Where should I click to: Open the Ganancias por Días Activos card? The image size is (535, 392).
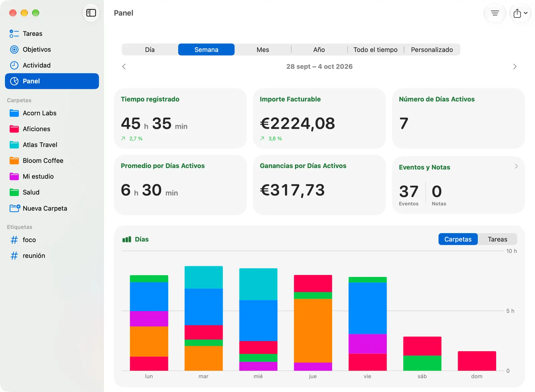[x=319, y=185]
